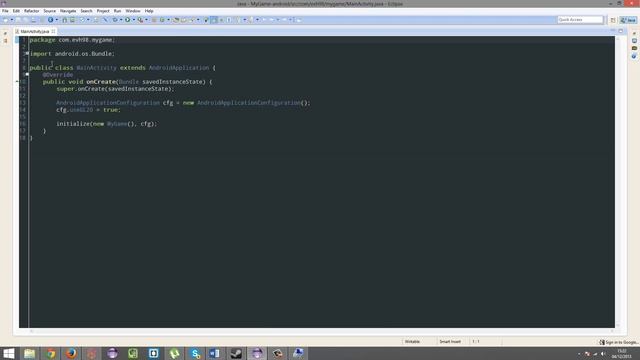This screenshot has width=640, height=360.
Task: Click the Smart Insert status entry
Action: click(x=450, y=342)
